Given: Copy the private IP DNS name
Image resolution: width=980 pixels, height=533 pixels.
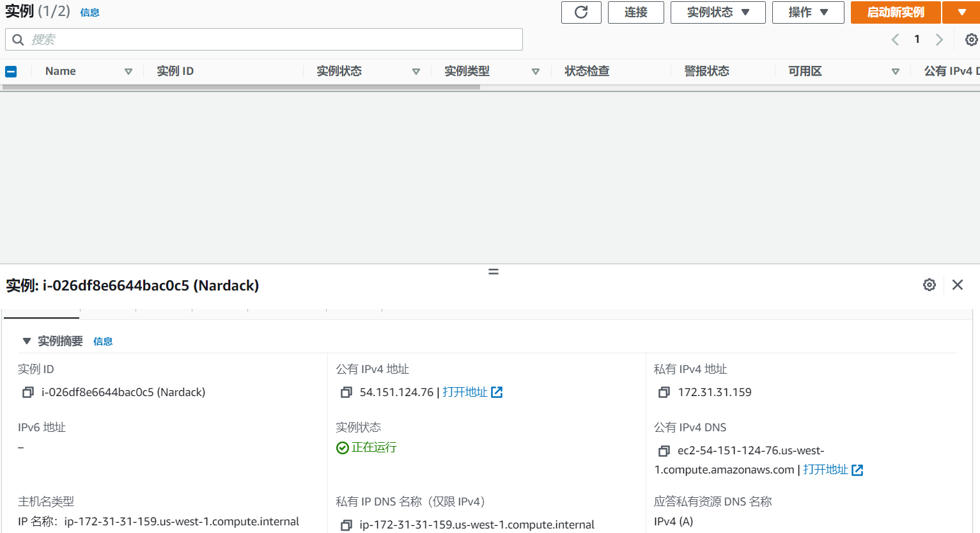Looking at the screenshot, I should 346,525.
